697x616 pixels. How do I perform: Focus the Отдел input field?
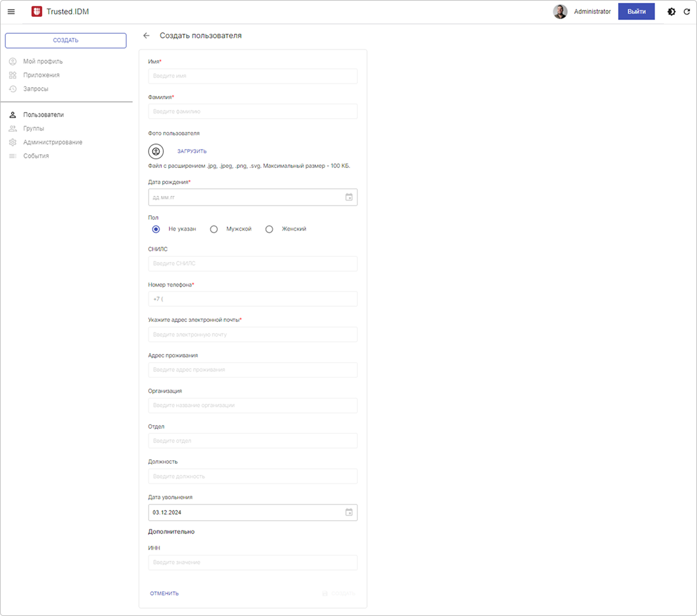point(253,440)
